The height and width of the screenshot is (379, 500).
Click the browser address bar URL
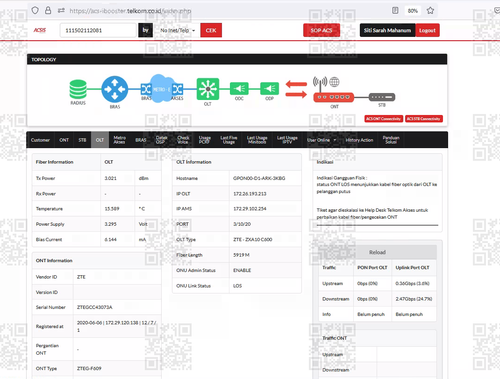pyautogui.click(x=130, y=11)
